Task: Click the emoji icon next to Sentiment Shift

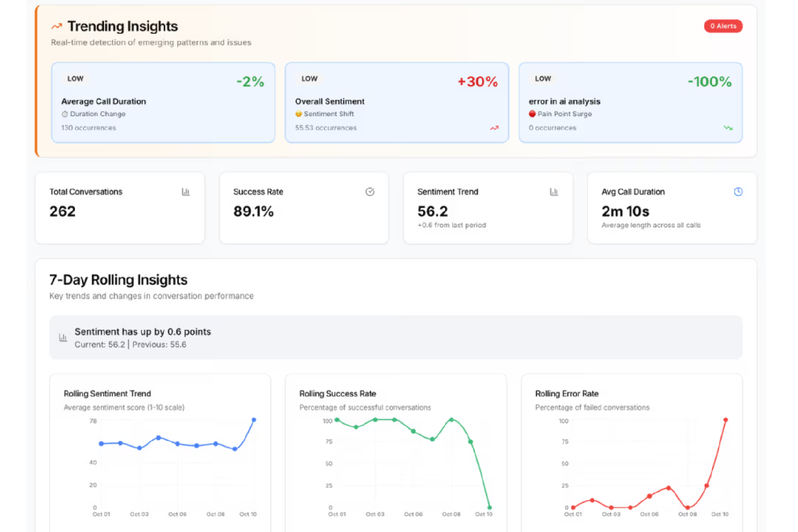Action: click(x=298, y=114)
